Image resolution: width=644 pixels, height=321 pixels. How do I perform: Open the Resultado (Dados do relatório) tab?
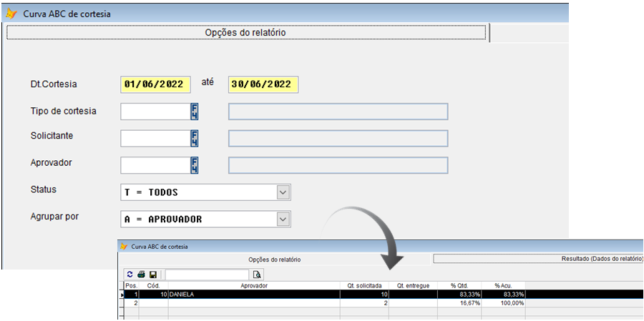[x=538, y=258]
